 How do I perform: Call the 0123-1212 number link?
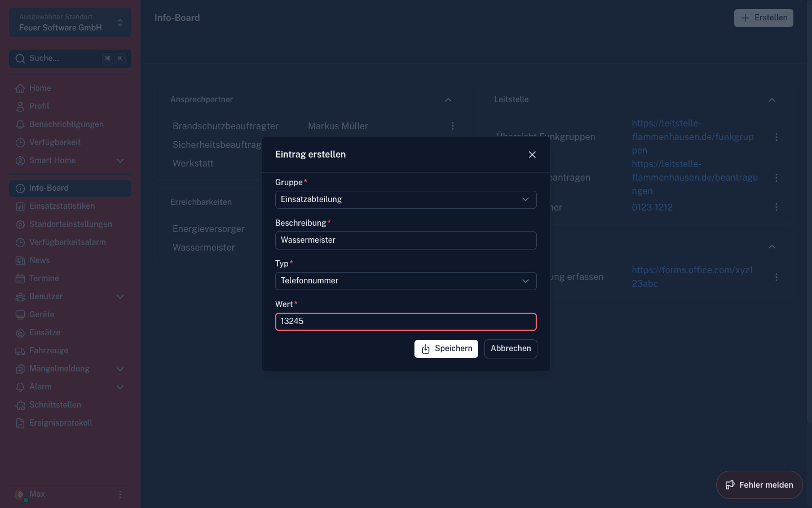pyautogui.click(x=652, y=207)
